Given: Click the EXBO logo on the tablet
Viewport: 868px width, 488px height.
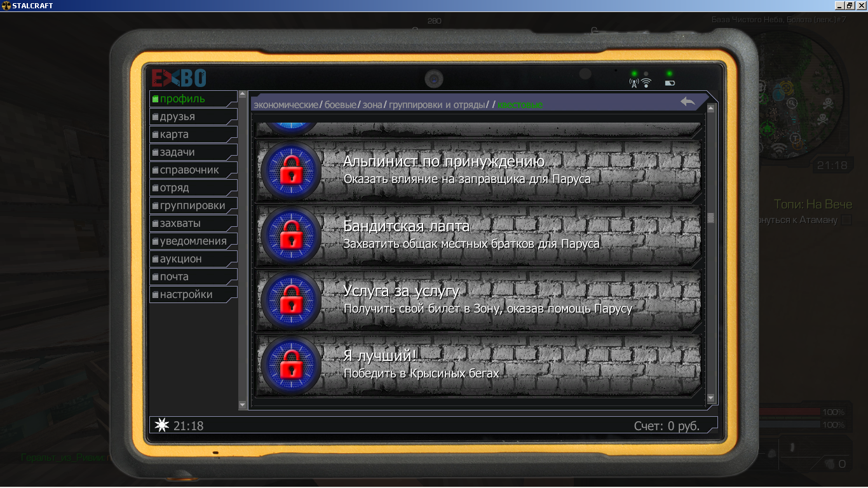Looking at the screenshot, I should pos(179,78).
